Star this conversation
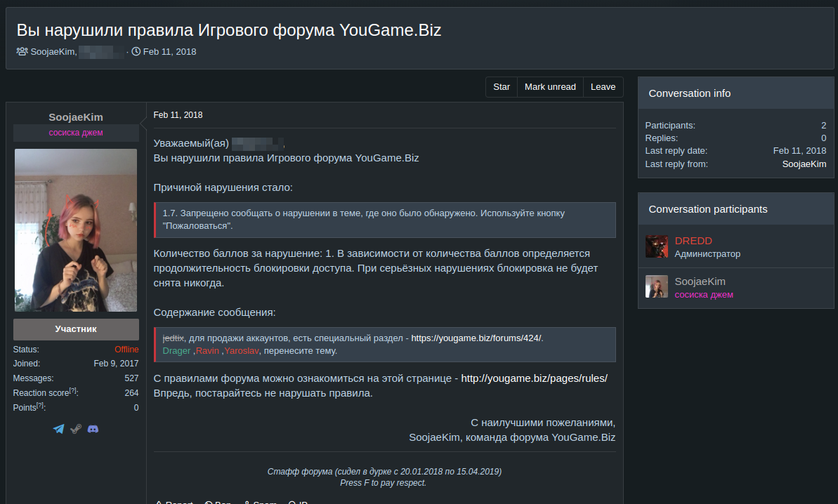The height and width of the screenshot is (504, 838). tap(501, 87)
